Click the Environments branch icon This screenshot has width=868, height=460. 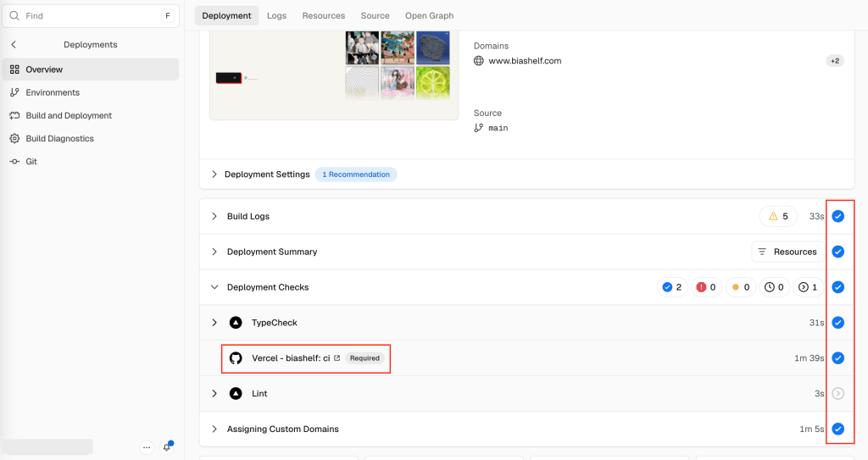coord(14,92)
